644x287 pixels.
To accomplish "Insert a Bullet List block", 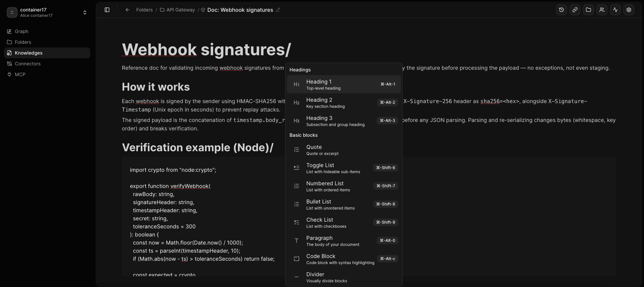I will tap(344, 204).
